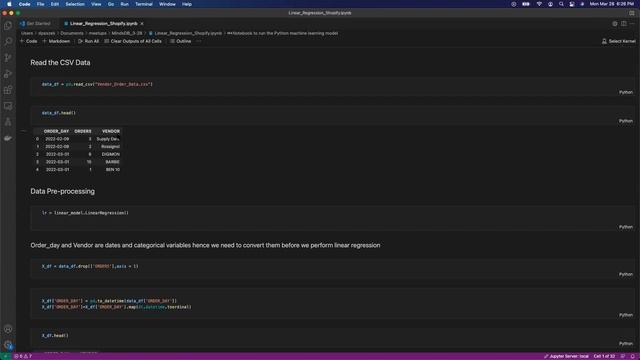Image resolution: width=640 pixels, height=360 pixels.
Task: Open the notebook Outline
Action: [x=180, y=41]
